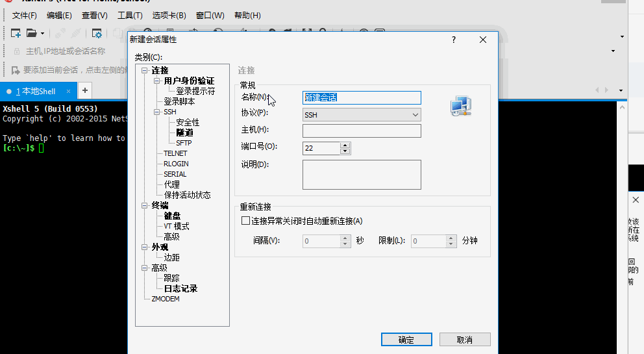Open the 编辑(E) menu
This screenshot has width=644, height=354.
pos(59,16)
